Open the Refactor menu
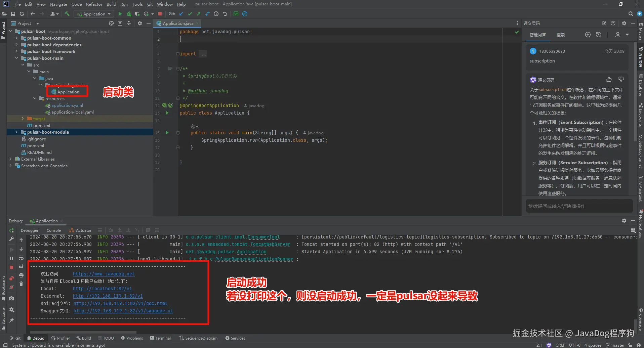Image resolution: width=644 pixels, height=348 pixels. click(x=94, y=4)
